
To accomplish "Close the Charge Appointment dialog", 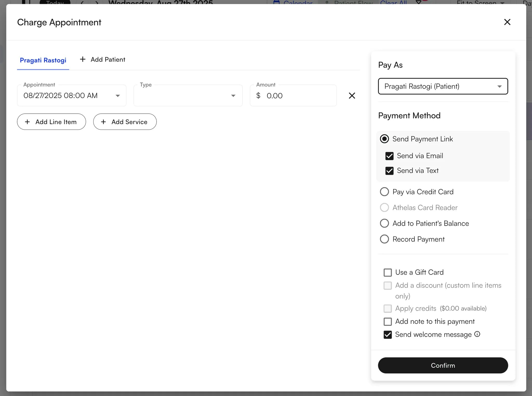I will coord(507,22).
